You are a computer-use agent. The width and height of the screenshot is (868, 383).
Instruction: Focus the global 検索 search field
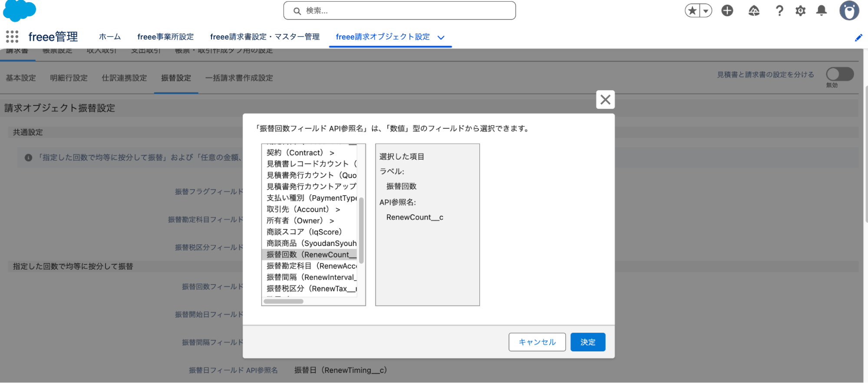(399, 10)
